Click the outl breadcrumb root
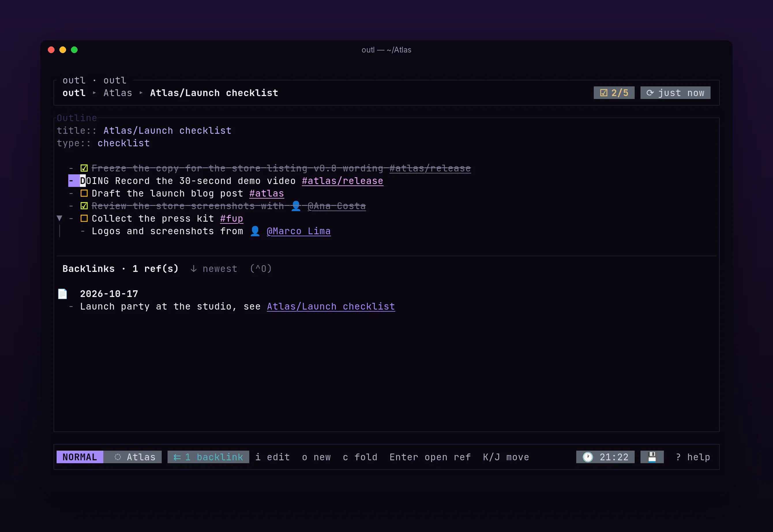The height and width of the screenshot is (532, 773). (x=74, y=93)
